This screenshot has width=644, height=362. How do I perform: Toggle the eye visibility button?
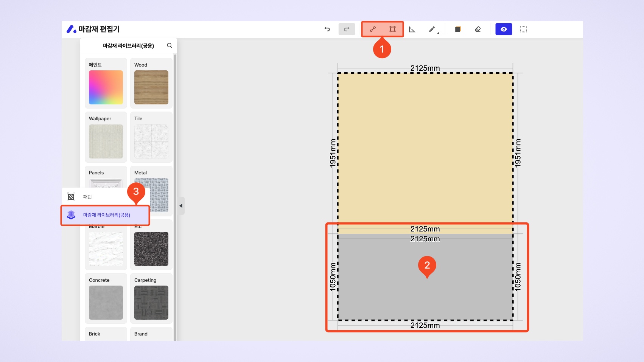click(504, 29)
